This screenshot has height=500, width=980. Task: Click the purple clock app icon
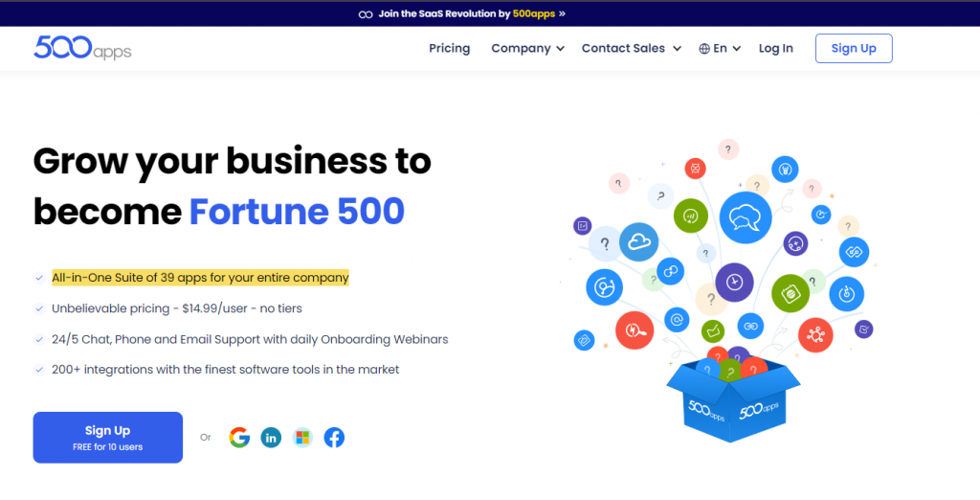pyautogui.click(x=735, y=282)
